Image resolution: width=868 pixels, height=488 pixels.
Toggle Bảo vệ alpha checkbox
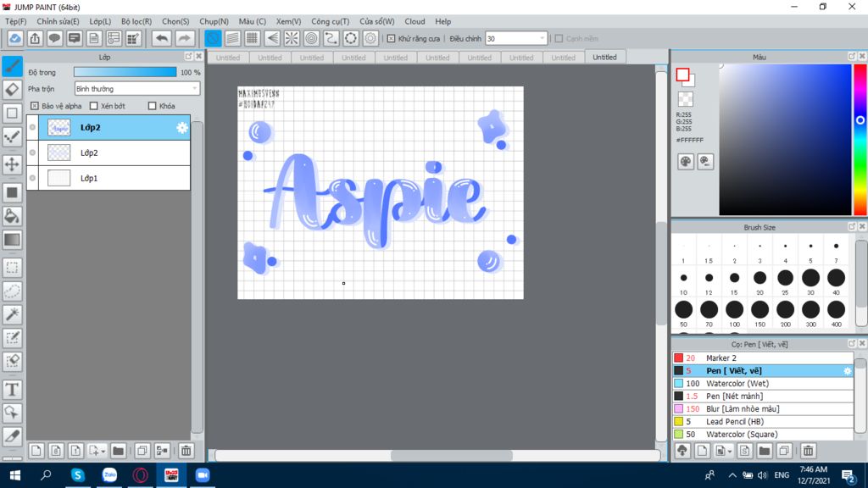pos(35,106)
